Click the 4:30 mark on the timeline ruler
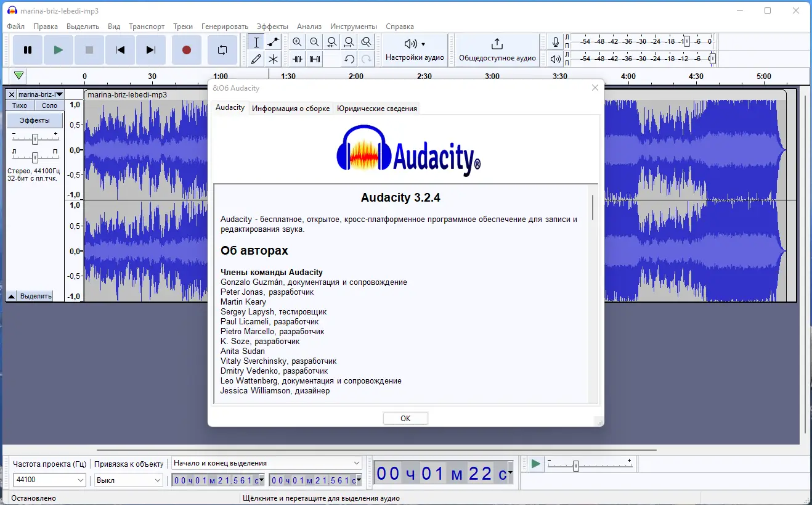 point(696,76)
